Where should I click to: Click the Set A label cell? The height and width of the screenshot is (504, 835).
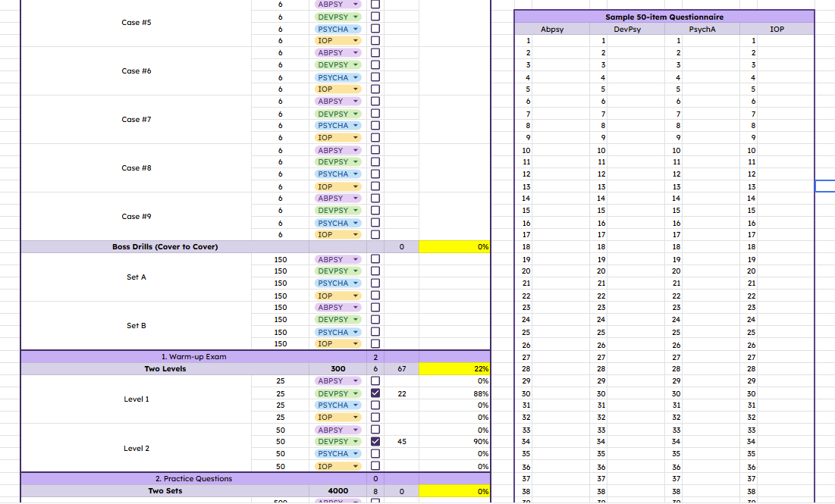click(x=137, y=277)
